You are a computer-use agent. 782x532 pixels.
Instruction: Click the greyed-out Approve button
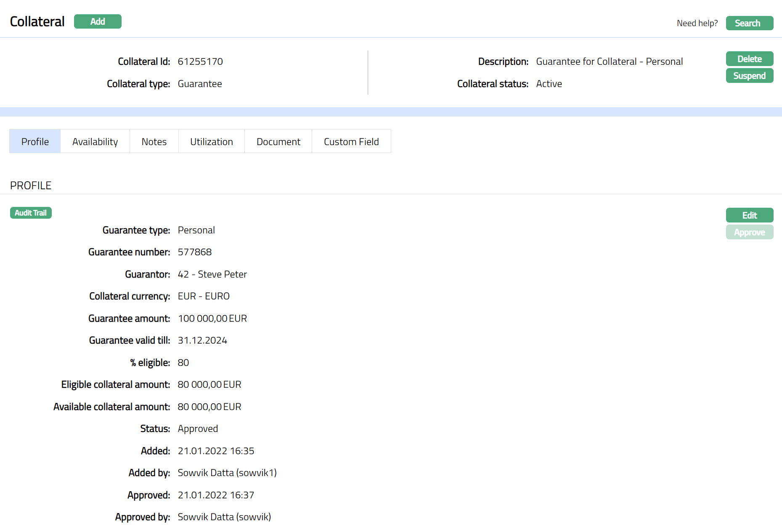[x=749, y=232]
